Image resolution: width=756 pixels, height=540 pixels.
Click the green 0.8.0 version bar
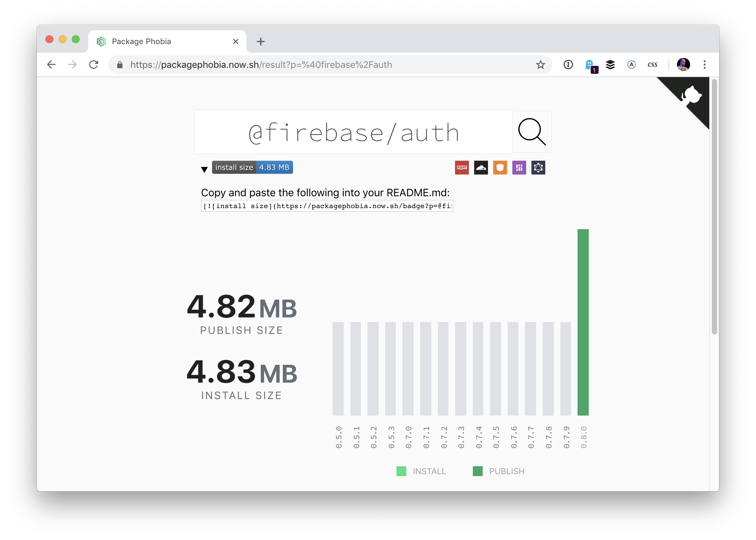tap(583, 322)
